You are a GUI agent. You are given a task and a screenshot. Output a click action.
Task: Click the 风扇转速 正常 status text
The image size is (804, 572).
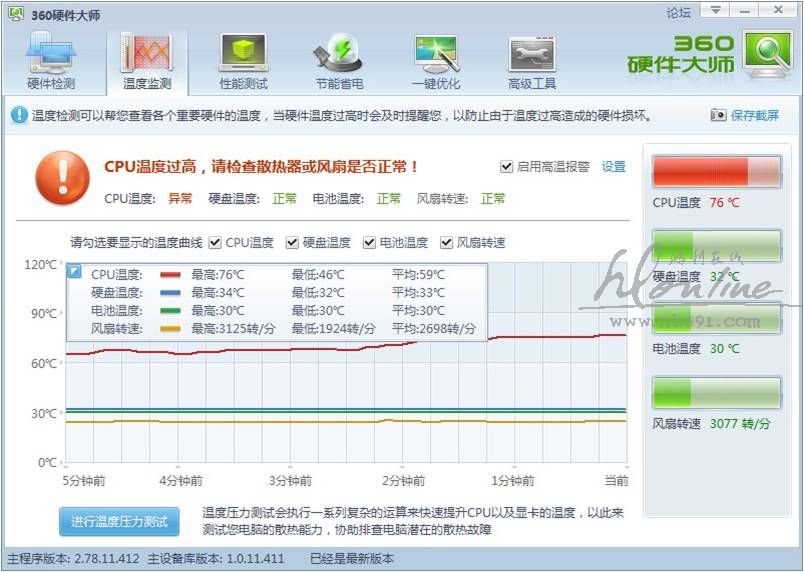point(493,198)
